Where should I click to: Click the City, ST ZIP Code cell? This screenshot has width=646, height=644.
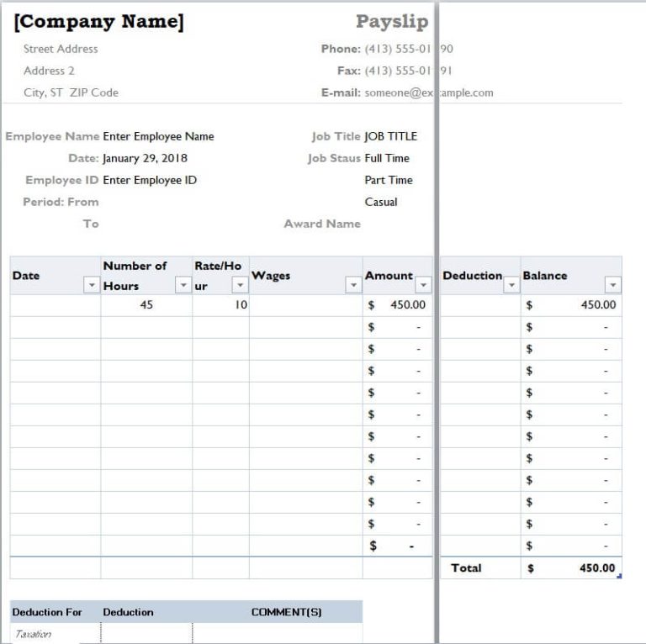(71, 92)
